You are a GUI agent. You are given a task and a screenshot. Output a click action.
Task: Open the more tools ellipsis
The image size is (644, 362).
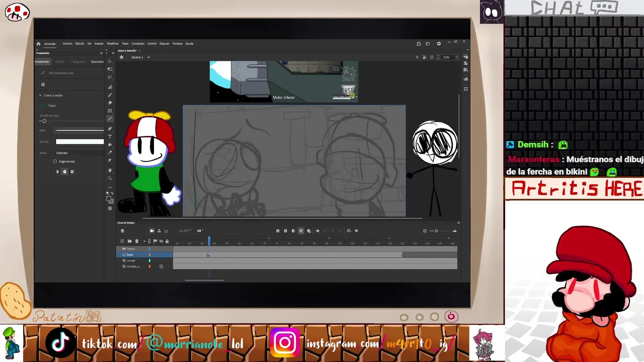click(x=110, y=187)
